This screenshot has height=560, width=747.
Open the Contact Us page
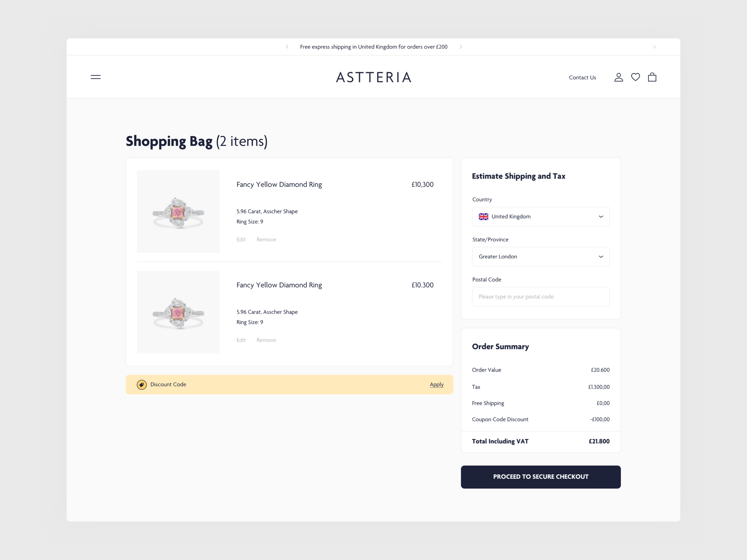click(x=582, y=77)
